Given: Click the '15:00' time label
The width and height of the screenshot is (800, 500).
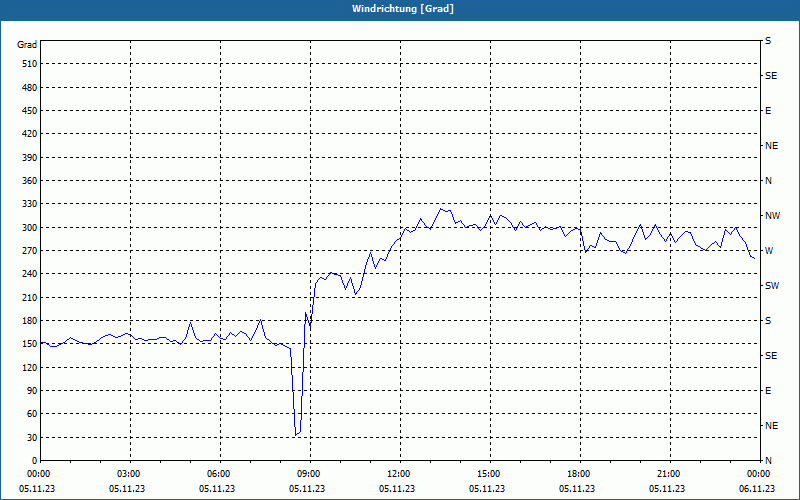Looking at the screenshot, I should [x=489, y=474].
